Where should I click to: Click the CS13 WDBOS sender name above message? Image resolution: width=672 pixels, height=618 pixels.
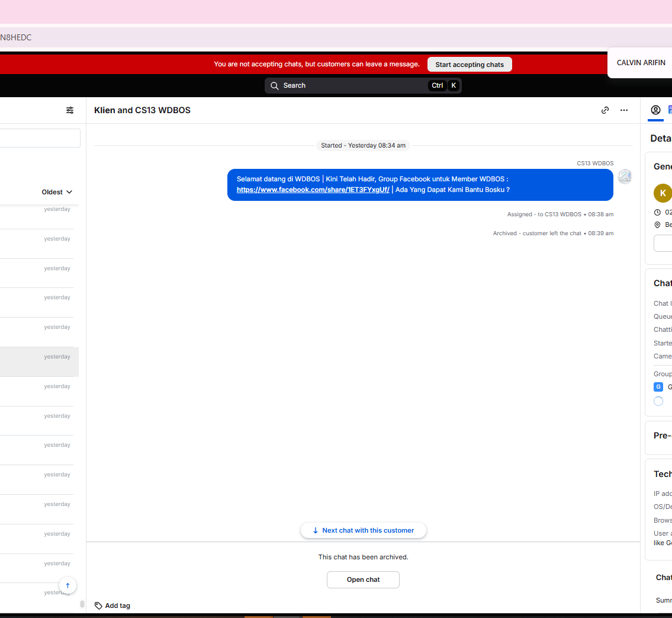pyautogui.click(x=595, y=164)
